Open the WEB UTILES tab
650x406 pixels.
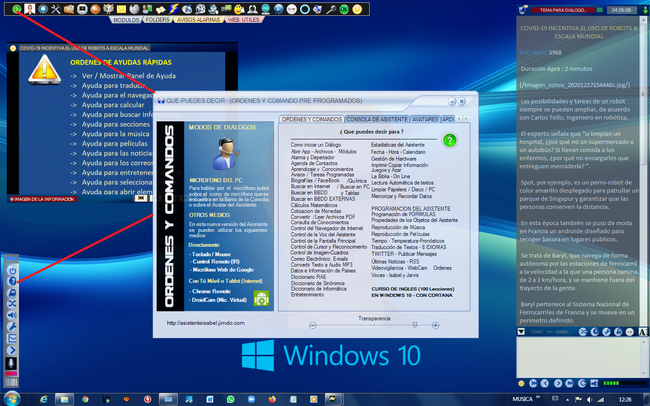244,19
